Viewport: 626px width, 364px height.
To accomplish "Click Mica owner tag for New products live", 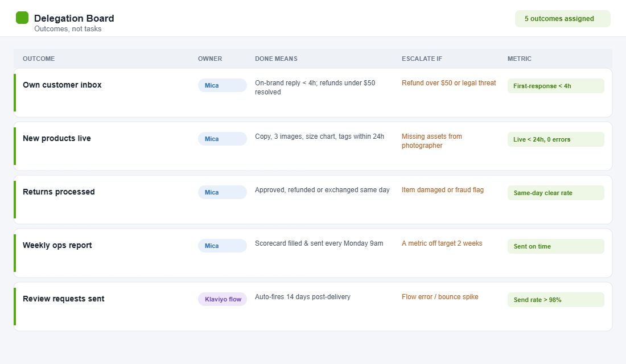I will point(223,139).
